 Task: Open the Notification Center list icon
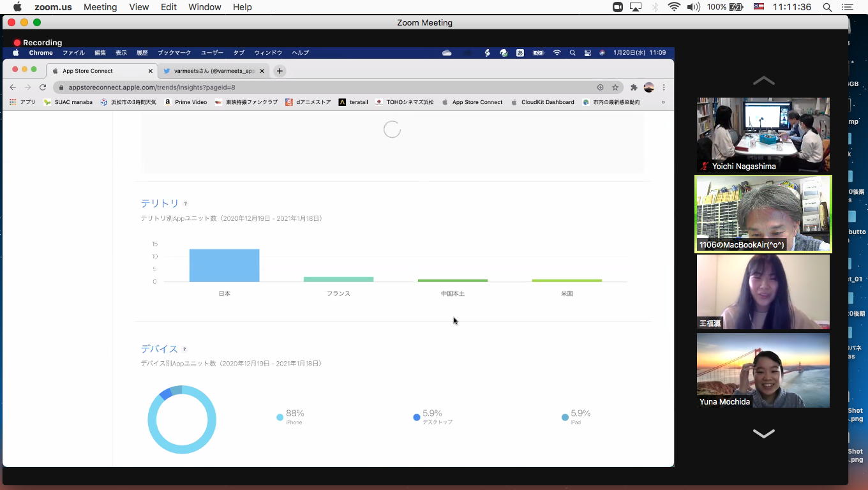[x=848, y=7]
